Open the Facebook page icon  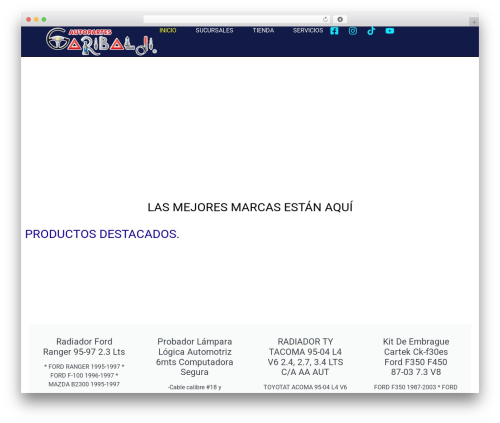point(334,31)
